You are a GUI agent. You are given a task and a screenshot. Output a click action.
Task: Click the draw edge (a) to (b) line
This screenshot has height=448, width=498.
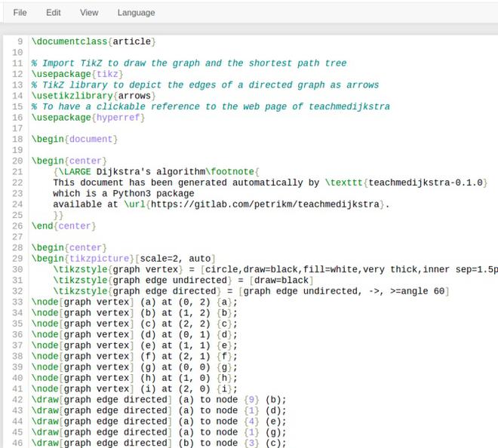point(158,400)
